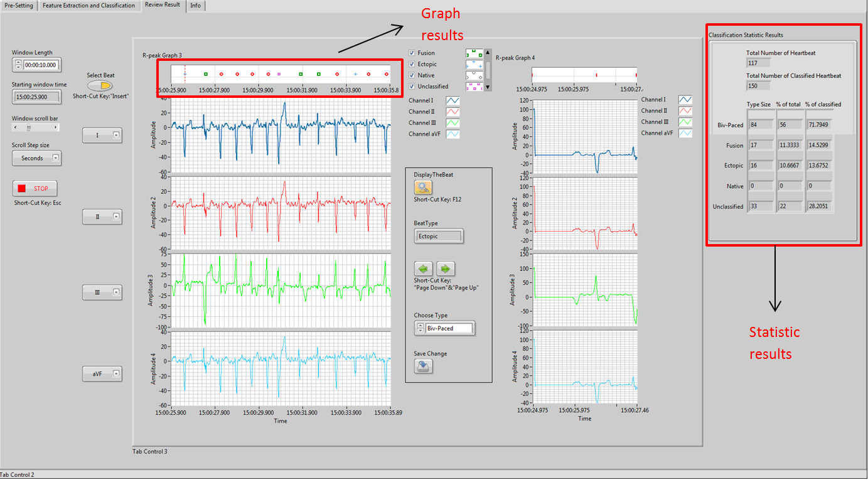This screenshot has width=868, height=480.
Task: Click the Unclassified percent classified 28.2051
Action: coord(818,206)
